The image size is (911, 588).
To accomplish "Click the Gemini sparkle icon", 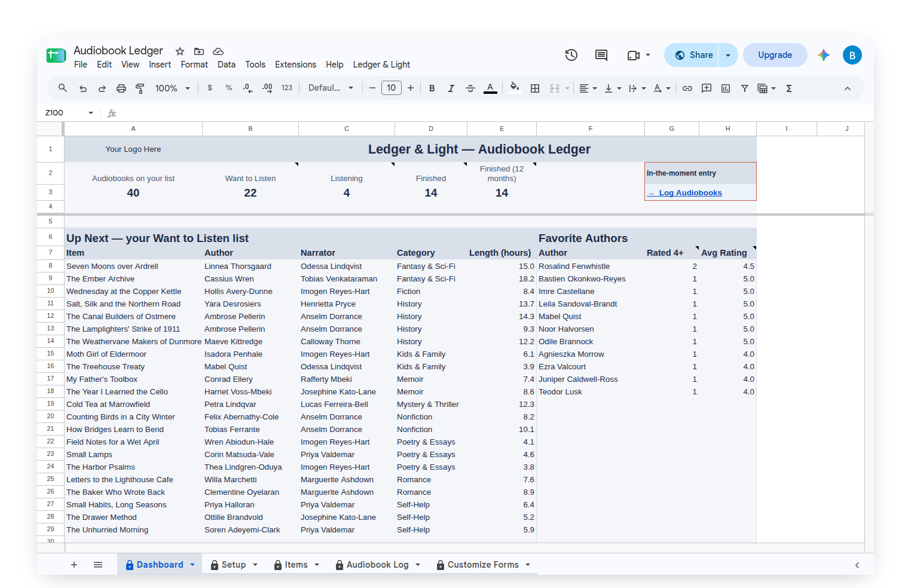I will pos(824,55).
